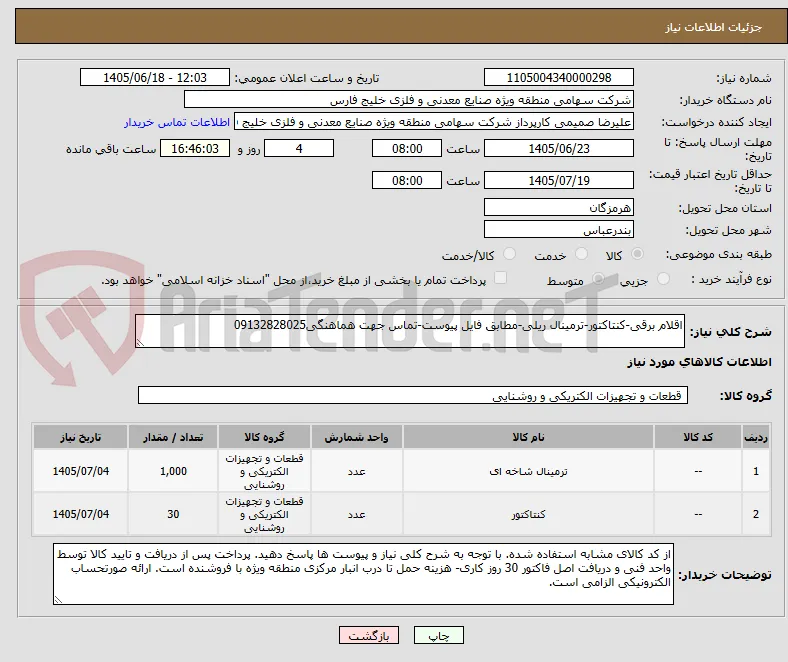
Task: Select the کالا/خدمت radio button
Action: [509, 254]
